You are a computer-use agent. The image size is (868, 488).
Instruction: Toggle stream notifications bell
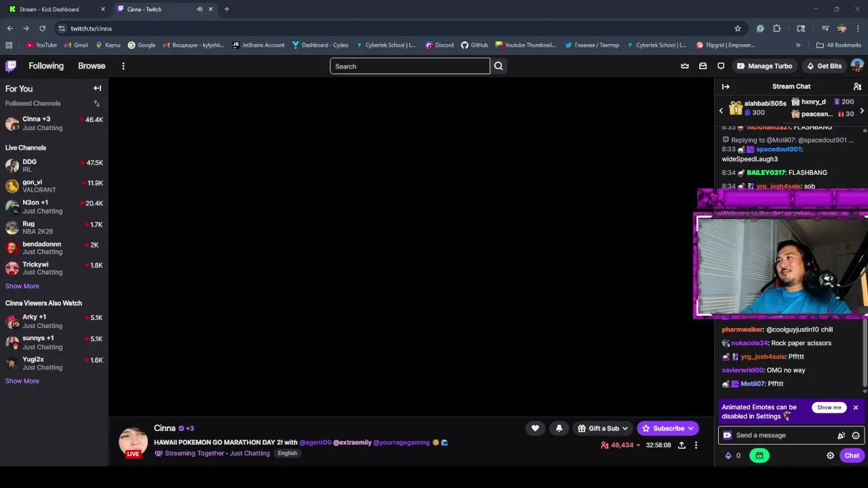[x=559, y=428]
